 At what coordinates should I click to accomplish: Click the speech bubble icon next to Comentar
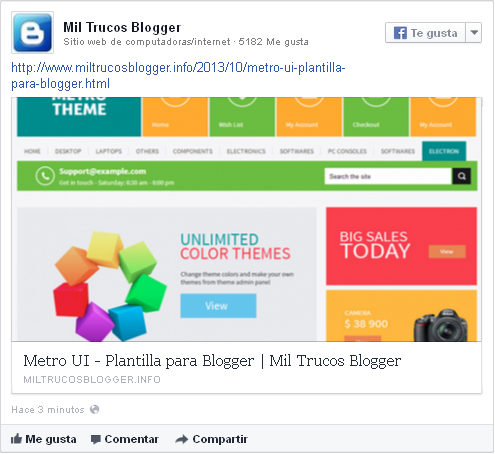pos(96,439)
